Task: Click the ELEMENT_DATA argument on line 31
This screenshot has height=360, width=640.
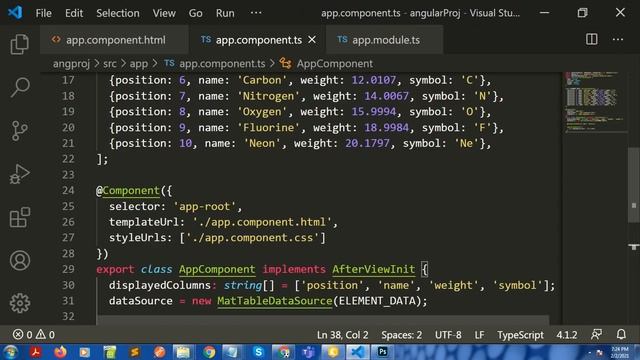Action: (x=377, y=301)
